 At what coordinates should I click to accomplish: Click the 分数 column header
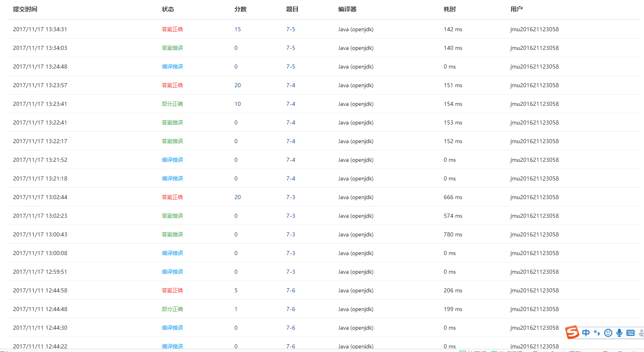pos(240,9)
